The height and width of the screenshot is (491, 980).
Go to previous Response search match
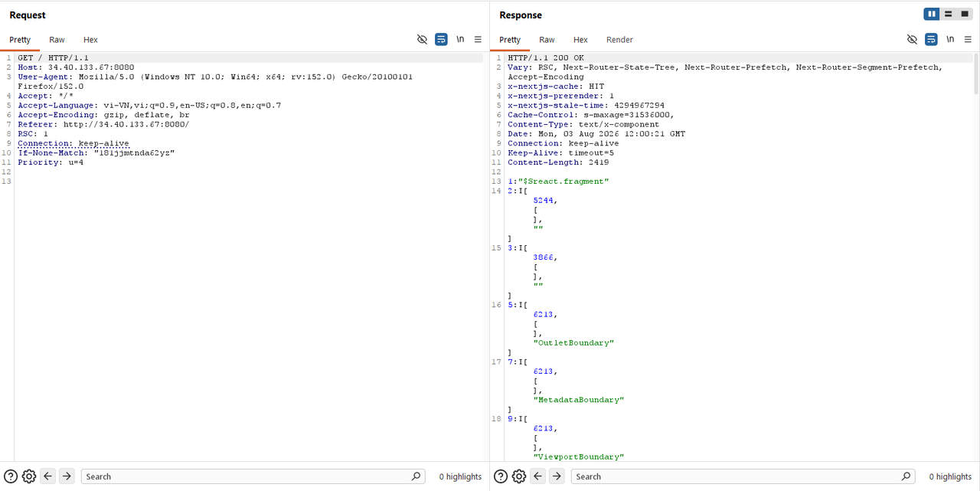tap(538, 476)
